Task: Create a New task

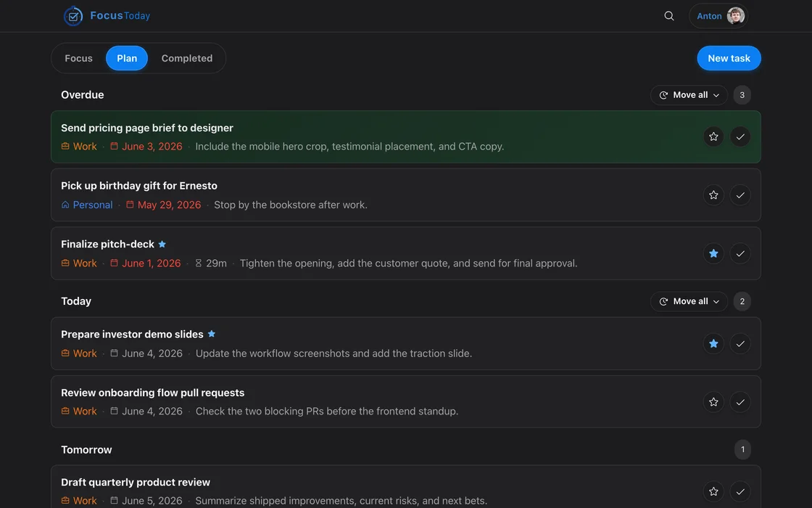Action: [x=729, y=58]
